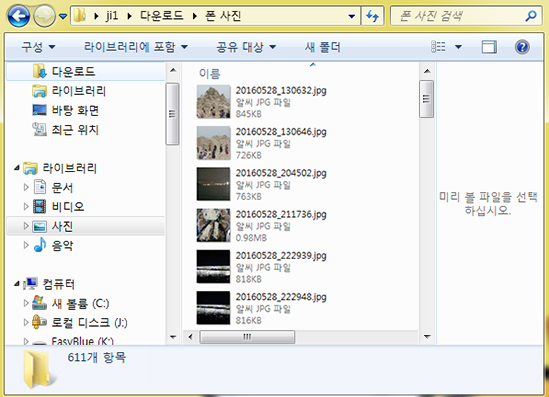Click file name 20160528_130646.jpg

tap(281, 132)
